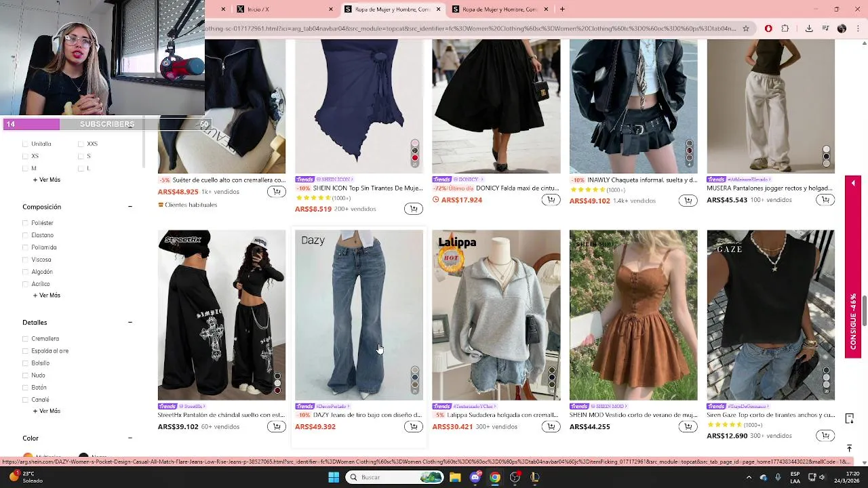Open the media control toolbar icon
The width and height of the screenshot is (868, 488).
tap(825, 28)
